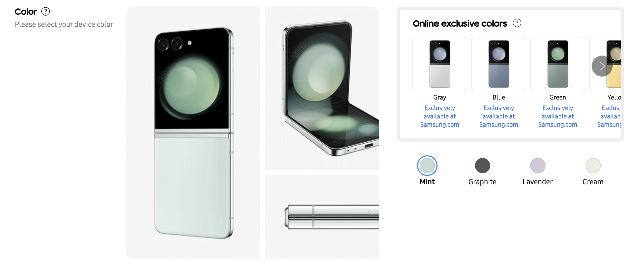The width and height of the screenshot is (644, 268).
Task: Open the Online exclusive colors help icon
Action: 517,23
